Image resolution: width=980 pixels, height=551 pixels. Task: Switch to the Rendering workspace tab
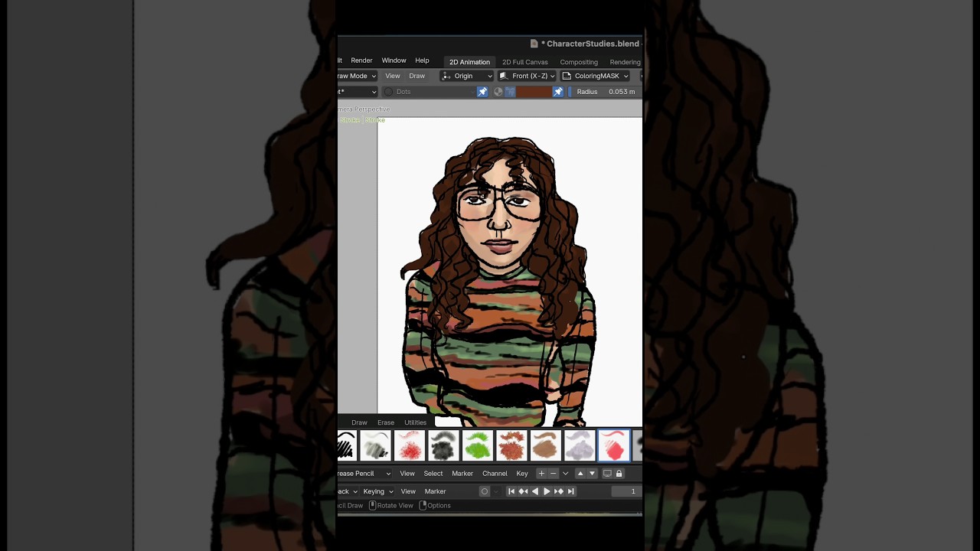[625, 62]
